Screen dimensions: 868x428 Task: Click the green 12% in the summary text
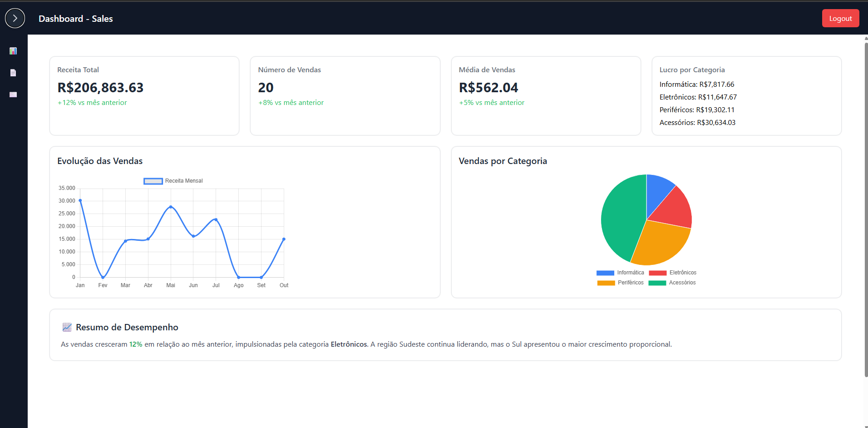coord(136,344)
